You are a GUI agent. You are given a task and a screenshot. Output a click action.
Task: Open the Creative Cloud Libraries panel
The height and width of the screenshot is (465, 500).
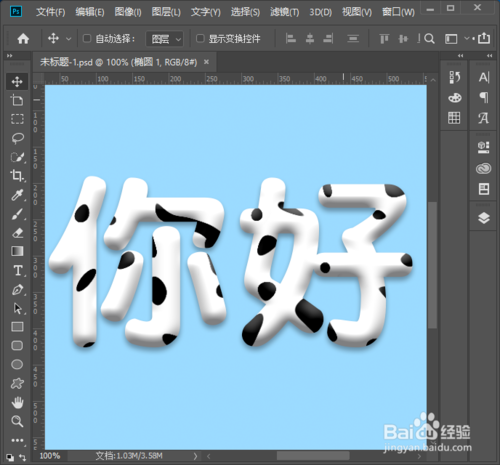tap(483, 169)
